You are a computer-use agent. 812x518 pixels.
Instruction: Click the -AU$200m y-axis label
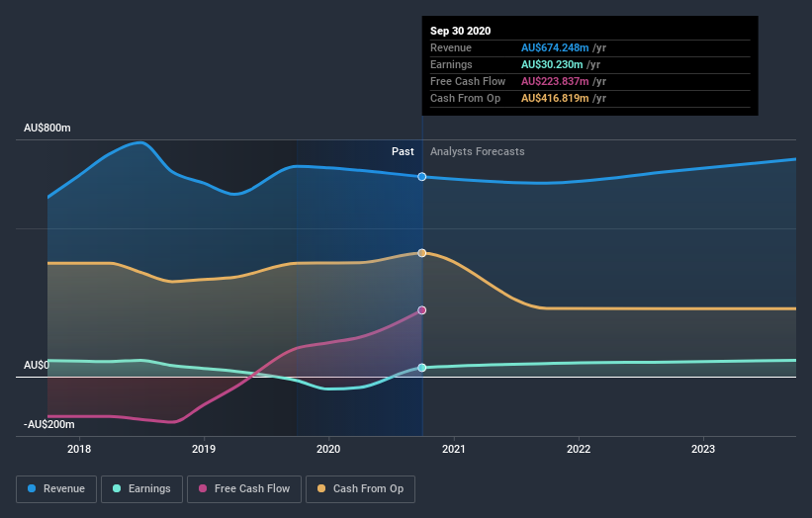click(49, 424)
